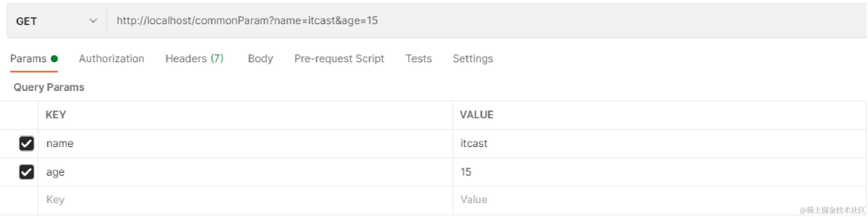Viewport: 868px width, 217px height.
Task: Click the green dot on Params tab
Action: click(54, 59)
